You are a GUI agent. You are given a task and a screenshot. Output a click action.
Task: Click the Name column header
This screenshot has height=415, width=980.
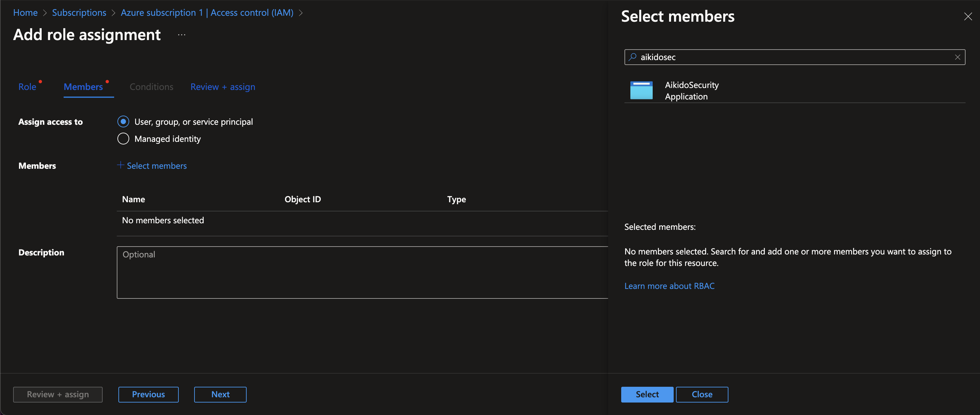pyautogui.click(x=133, y=199)
